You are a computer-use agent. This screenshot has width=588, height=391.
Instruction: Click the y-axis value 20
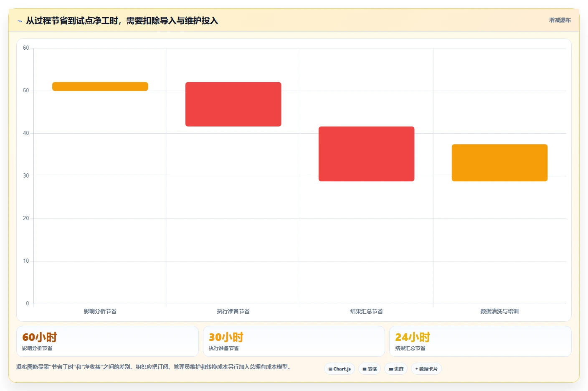tap(26, 218)
